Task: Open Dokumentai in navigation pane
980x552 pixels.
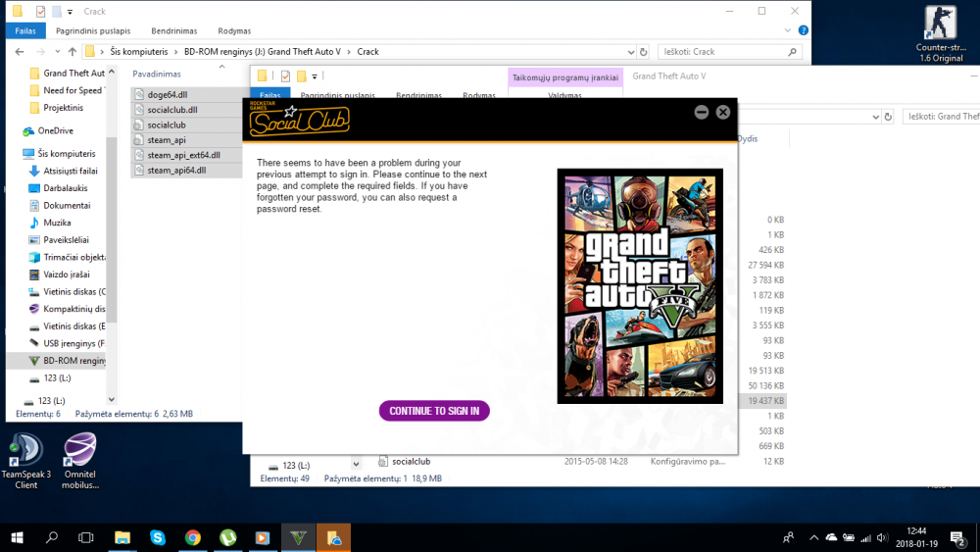Action: 67,206
